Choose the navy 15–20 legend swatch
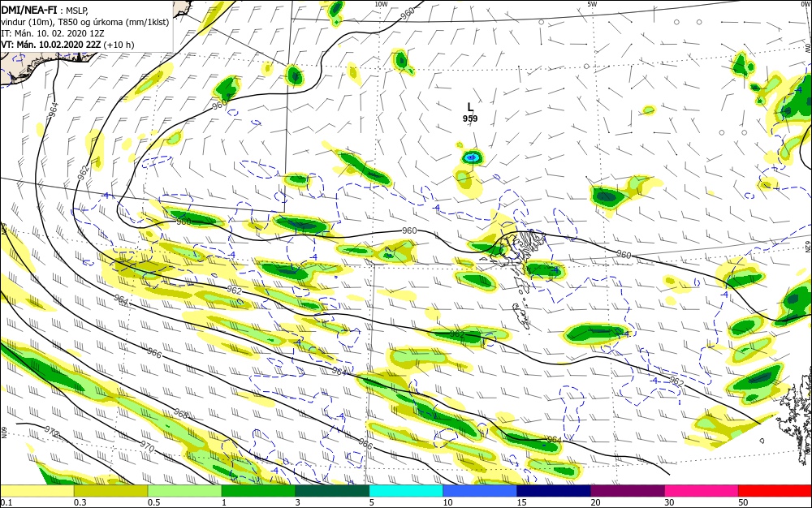 (x=554, y=491)
